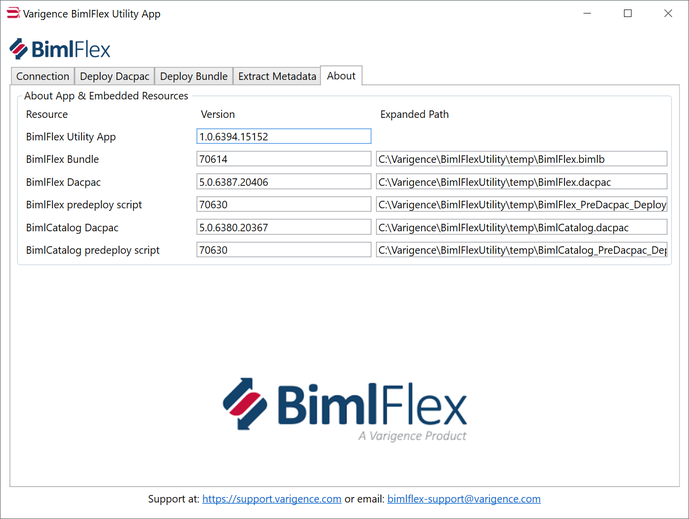Click the 'BimlFlex Dacpac' label
689x519 pixels.
pos(63,182)
